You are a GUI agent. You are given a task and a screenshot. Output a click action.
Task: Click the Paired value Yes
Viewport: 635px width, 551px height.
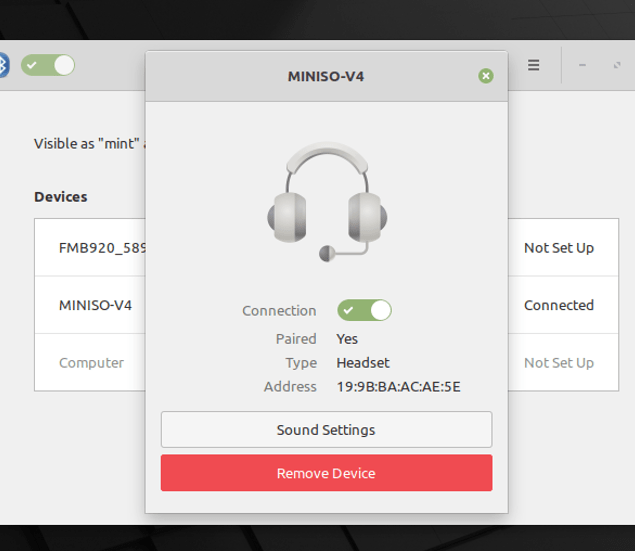tap(347, 339)
